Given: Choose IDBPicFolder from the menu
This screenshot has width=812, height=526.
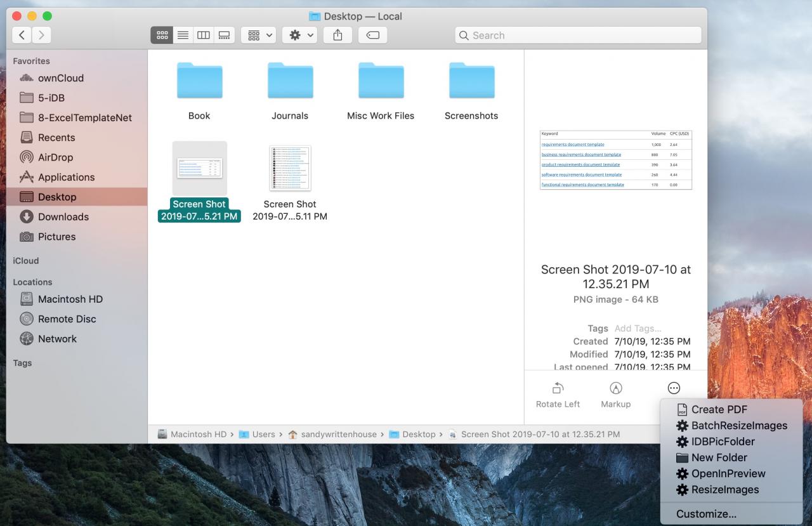Looking at the screenshot, I should pyautogui.click(x=731, y=442).
